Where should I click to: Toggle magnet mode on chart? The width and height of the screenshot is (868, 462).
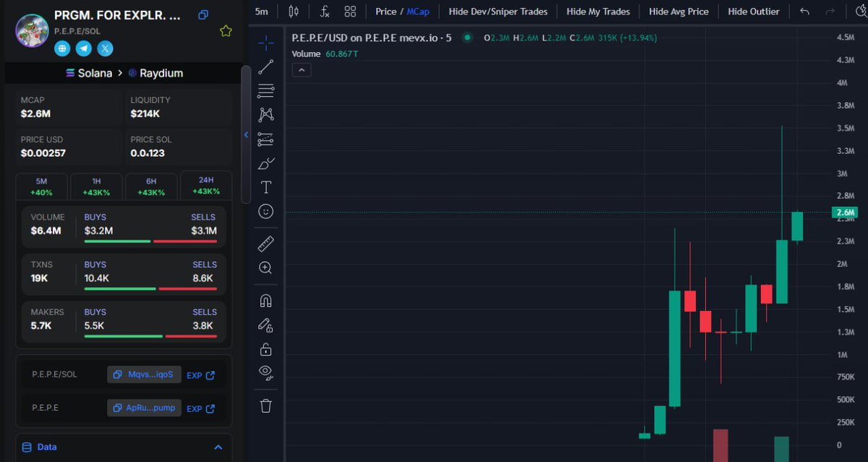pyautogui.click(x=266, y=301)
